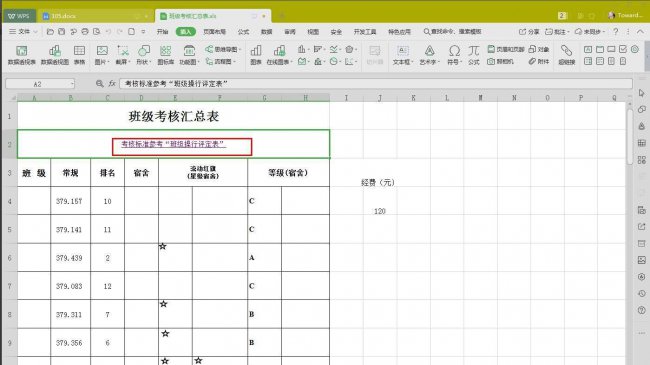Click the formula bar input field

click(x=376, y=83)
